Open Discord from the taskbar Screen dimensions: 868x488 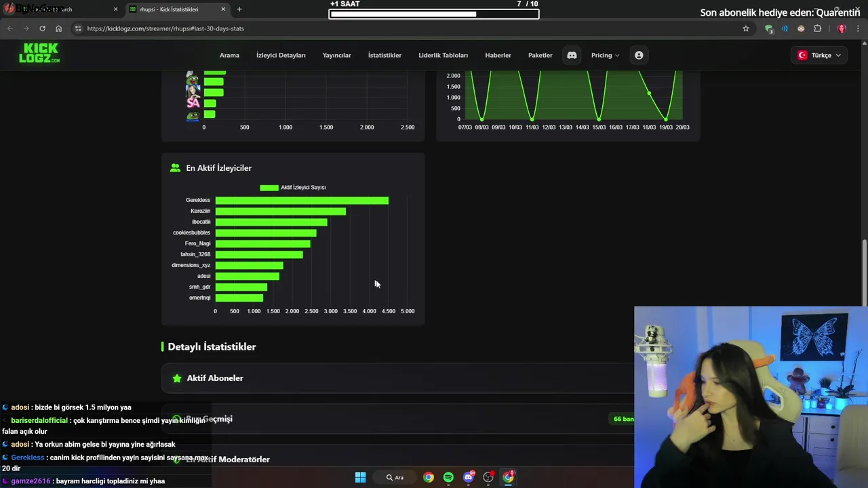click(469, 477)
